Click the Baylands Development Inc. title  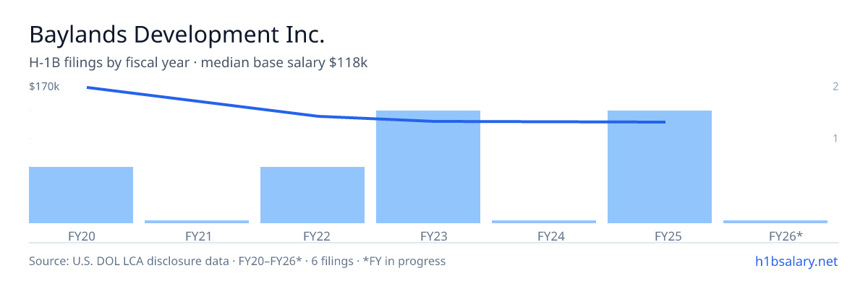pos(177,34)
